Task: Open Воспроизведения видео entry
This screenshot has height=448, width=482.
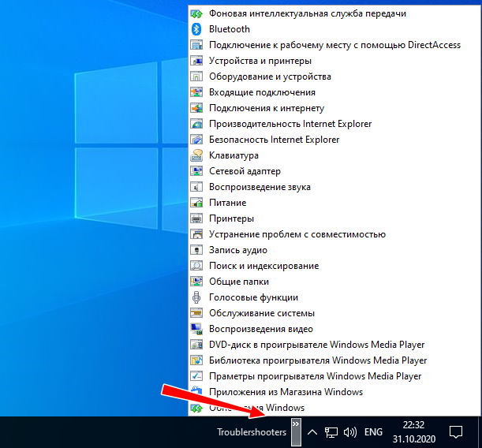Action: click(x=261, y=329)
